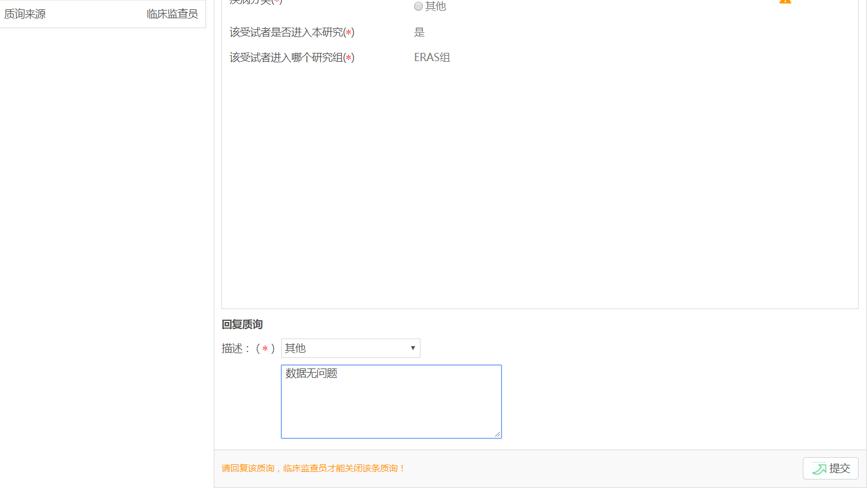Click the red asterisk after 哪个研究组
This screenshot has height=496, width=868.
[x=349, y=58]
